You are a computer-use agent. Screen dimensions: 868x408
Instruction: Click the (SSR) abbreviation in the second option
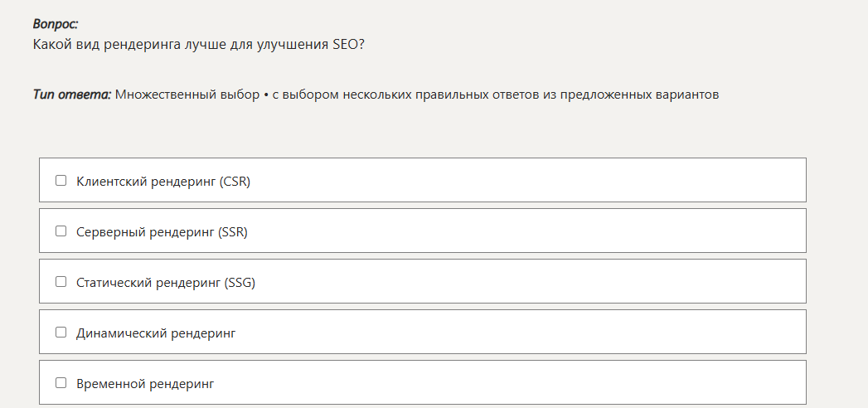point(233,231)
